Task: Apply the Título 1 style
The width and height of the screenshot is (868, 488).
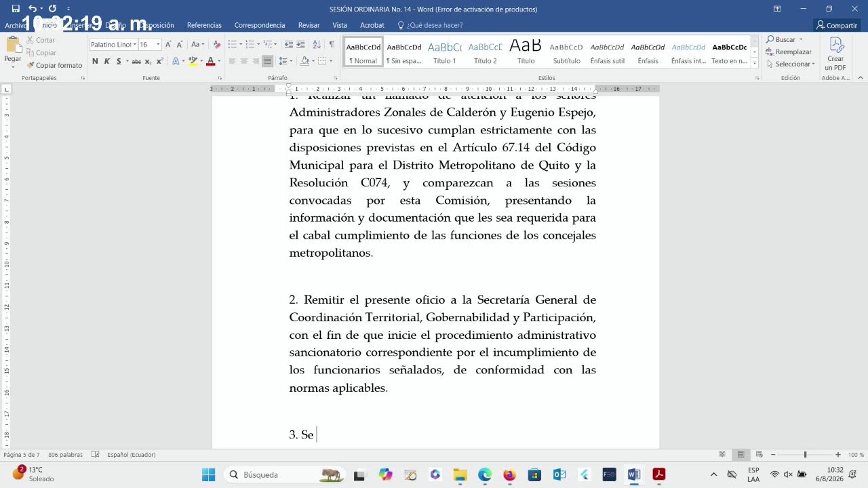Action: (x=445, y=52)
